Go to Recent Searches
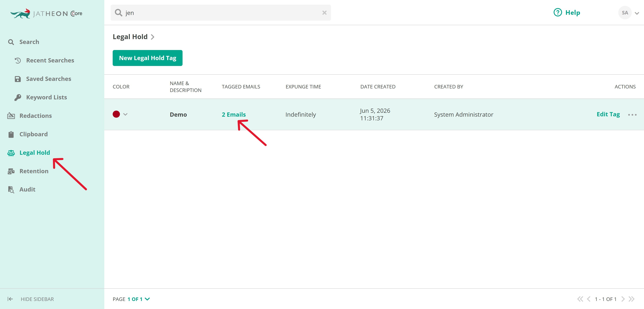Screen dimensions: 644x309 [50, 60]
